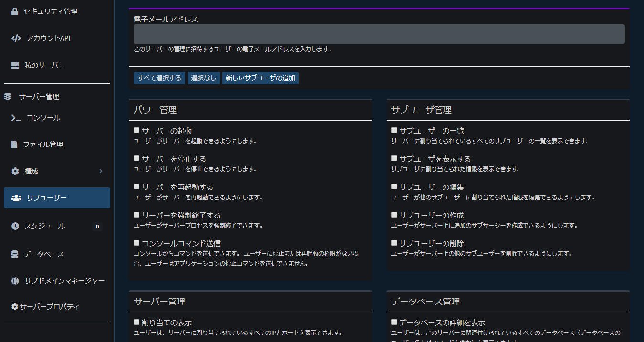Check the サブユーザーの削除 checkbox
The width and height of the screenshot is (644, 342).
394,243
